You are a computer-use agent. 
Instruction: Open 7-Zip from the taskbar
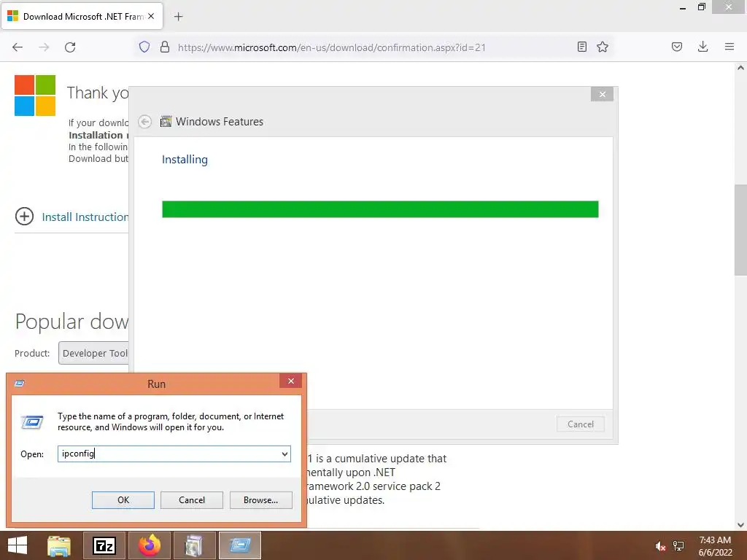point(104,545)
